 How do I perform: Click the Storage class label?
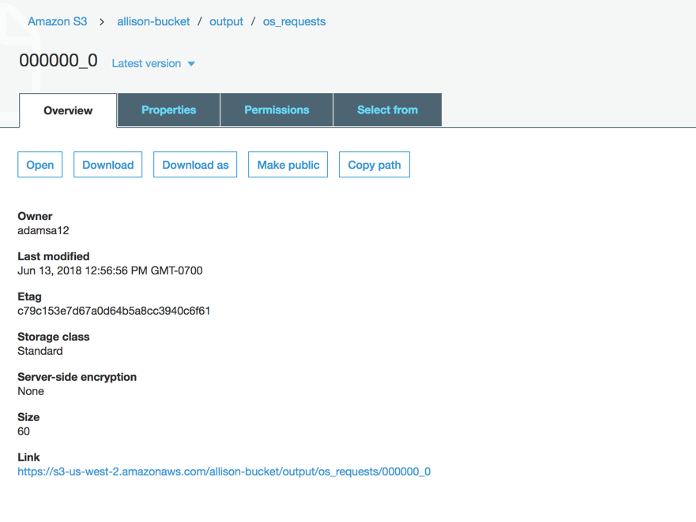coord(53,337)
